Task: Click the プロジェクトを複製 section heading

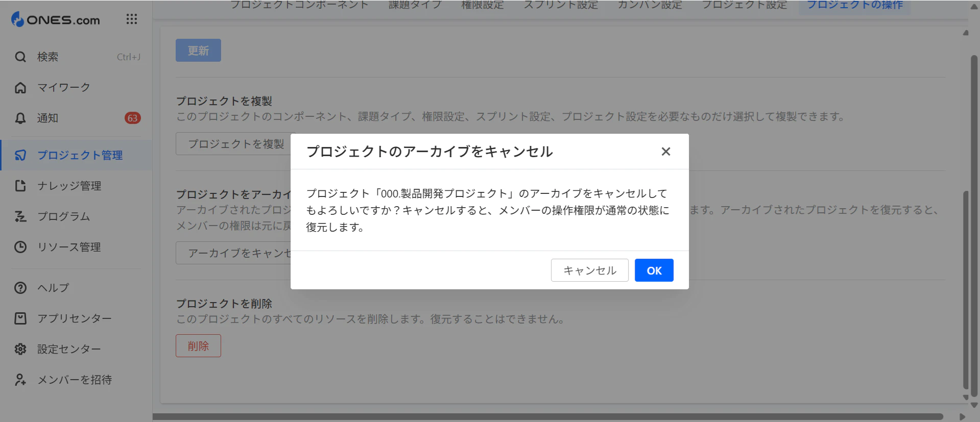Action: point(224,101)
